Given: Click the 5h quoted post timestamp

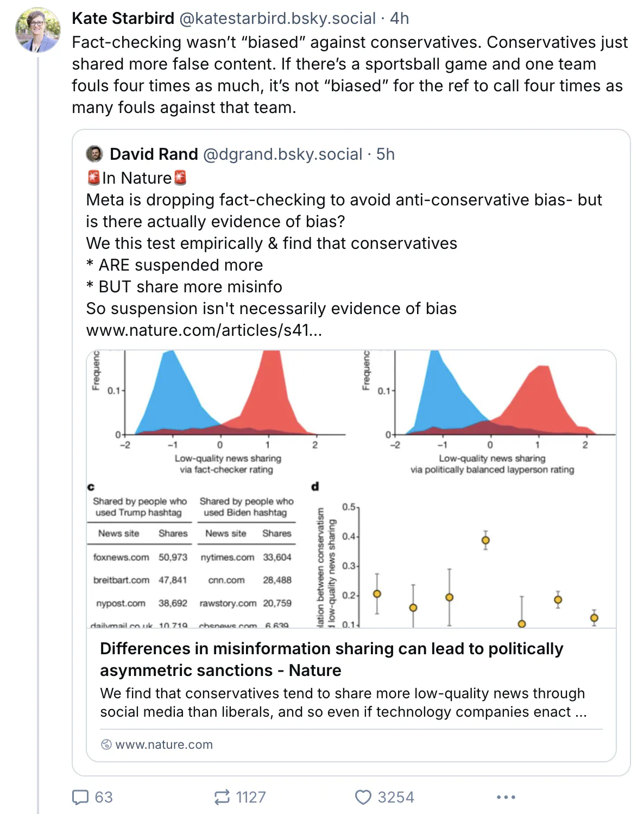Looking at the screenshot, I should (x=386, y=154).
